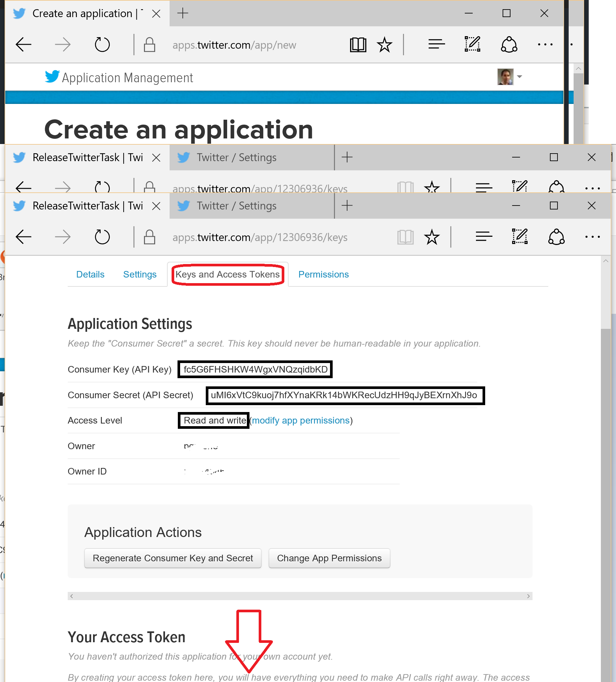616x682 pixels.
Task: Share the Create an application page
Action: point(509,44)
